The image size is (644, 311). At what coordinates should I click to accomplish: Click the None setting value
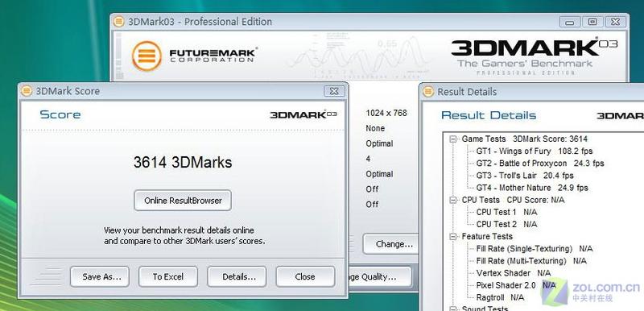click(x=375, y=128)
